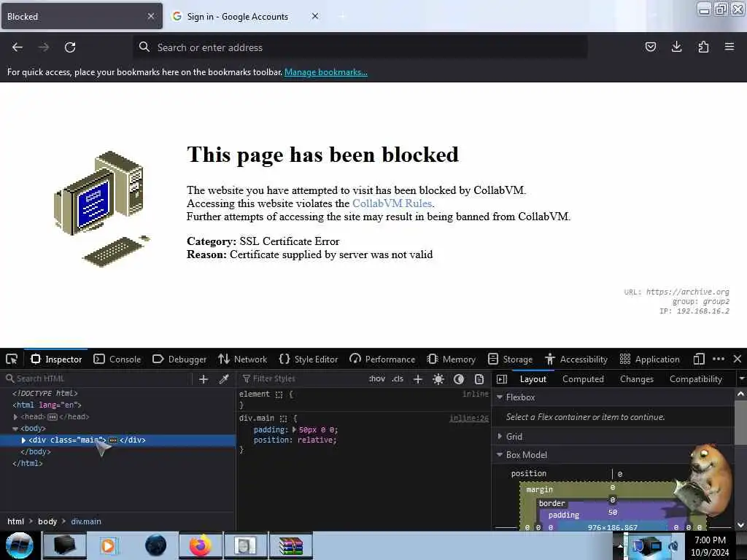The height and width of the screenshot is (560, 747).
Task: Expand the Grid section
Action: click(x=500, y=436)
